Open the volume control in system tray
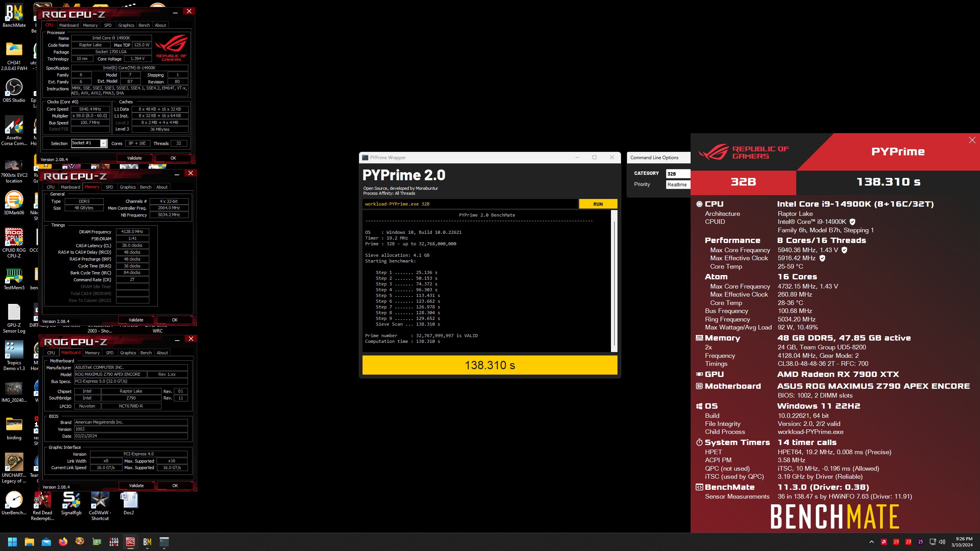The width and height of the screenshot is (980, 551). tap(942, 542)
